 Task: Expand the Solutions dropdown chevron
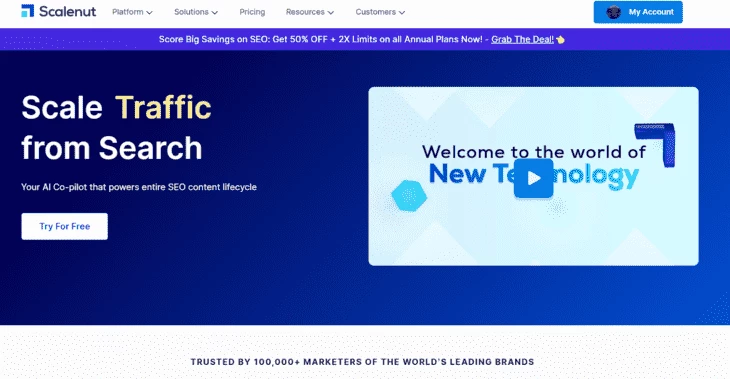215,13
